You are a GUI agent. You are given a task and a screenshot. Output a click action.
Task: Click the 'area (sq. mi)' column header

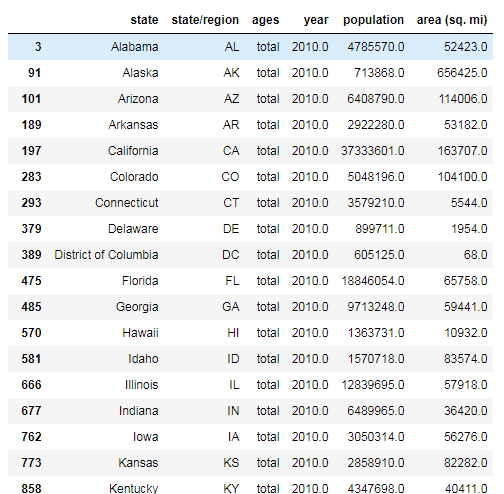(452, 20)
